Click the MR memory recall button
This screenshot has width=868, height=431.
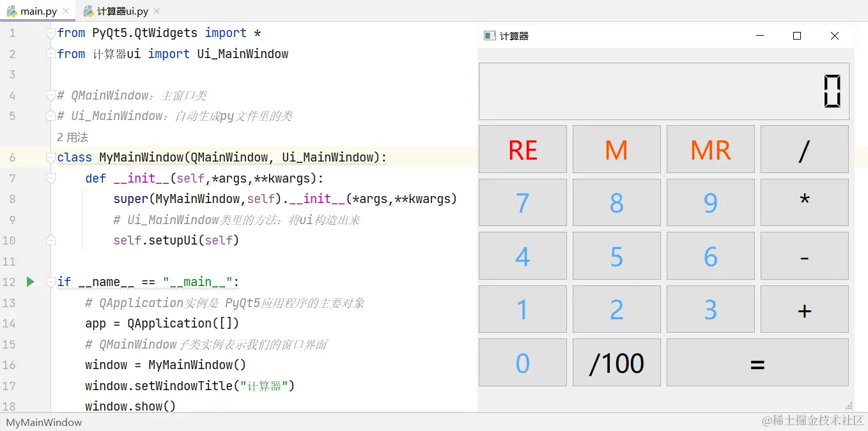pos(710,149)
